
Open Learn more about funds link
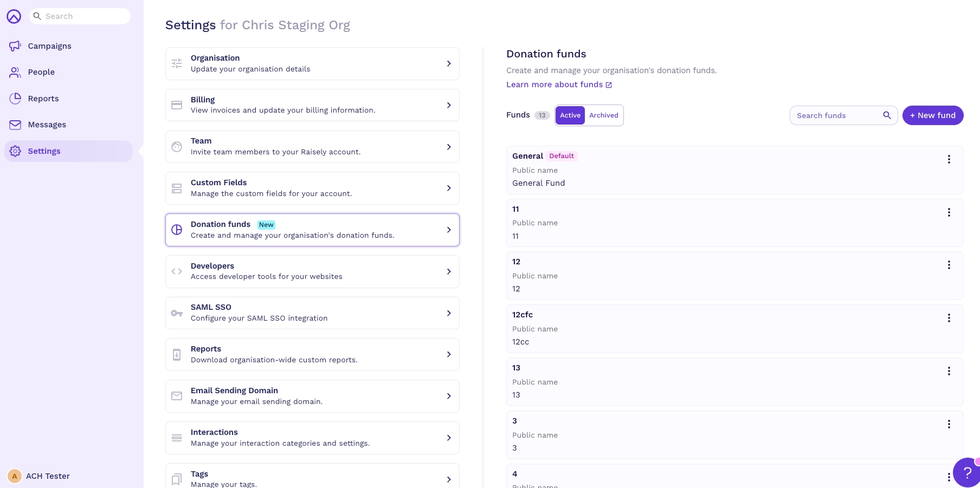(x=558, y=84)
